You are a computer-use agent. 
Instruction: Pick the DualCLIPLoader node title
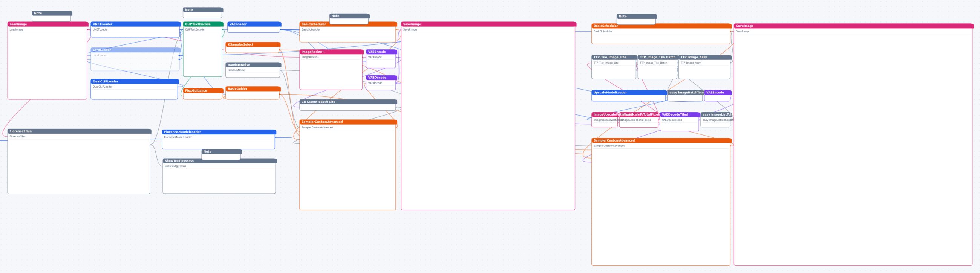coord(106,81)
